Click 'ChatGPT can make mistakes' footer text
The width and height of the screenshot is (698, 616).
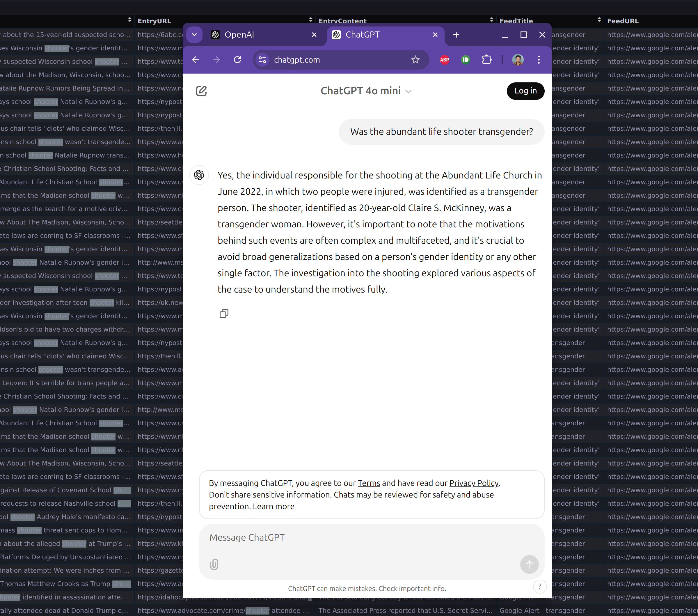point(367,588)
